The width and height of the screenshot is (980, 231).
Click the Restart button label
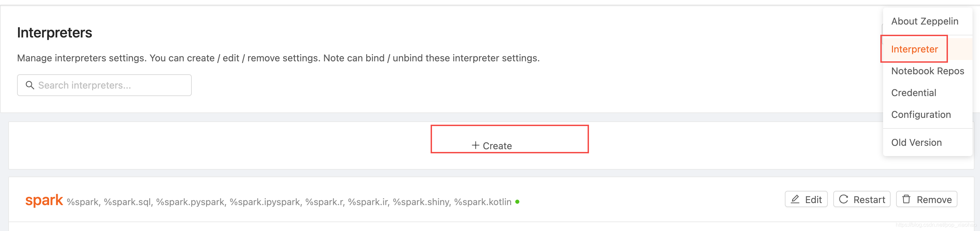click(869, 200)
